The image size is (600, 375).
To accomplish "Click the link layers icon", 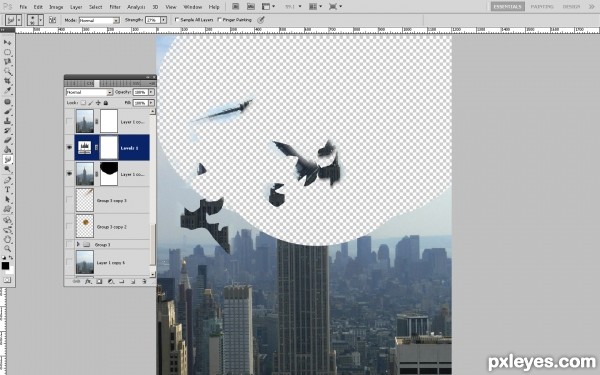I will pos(77,281).
